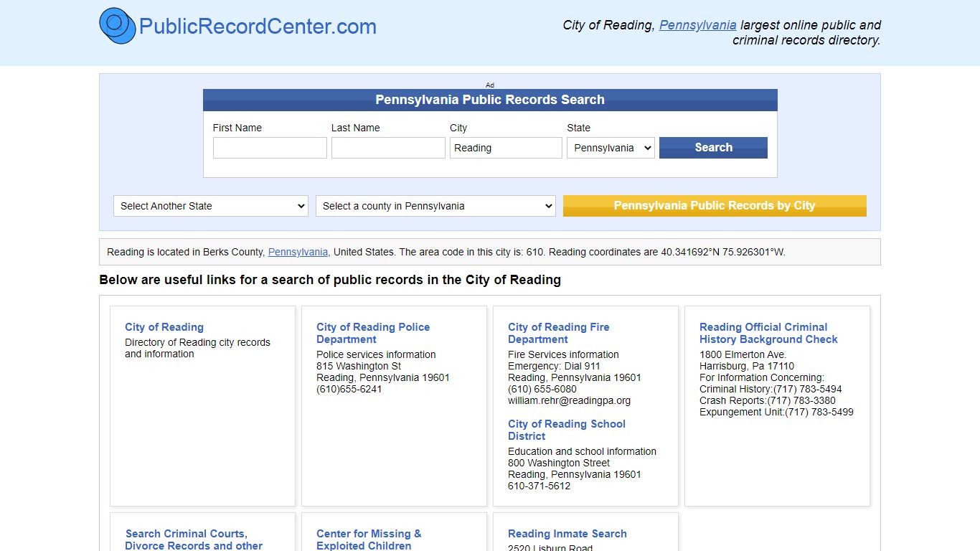Select the school phone number 610-371-5612
Screen dimensions: 980x551
pyautogui.click(x=540, y=486)
